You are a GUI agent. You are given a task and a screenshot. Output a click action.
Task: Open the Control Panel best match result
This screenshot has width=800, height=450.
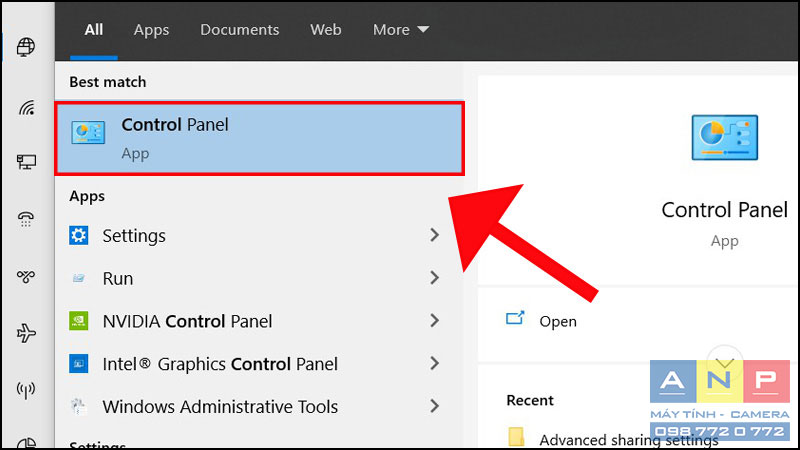click(x=259, y=139)
